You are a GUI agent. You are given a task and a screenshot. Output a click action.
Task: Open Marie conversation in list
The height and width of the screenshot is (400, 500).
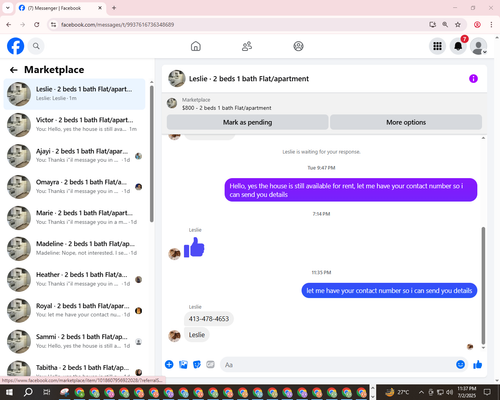[x=74, y=218]
